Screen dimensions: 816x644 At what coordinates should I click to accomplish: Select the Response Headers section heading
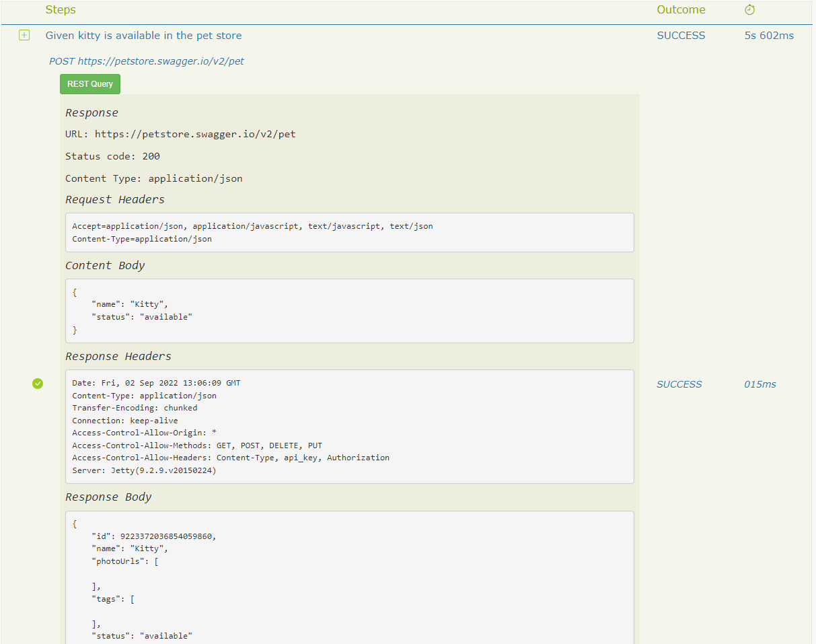pos(118,356)
